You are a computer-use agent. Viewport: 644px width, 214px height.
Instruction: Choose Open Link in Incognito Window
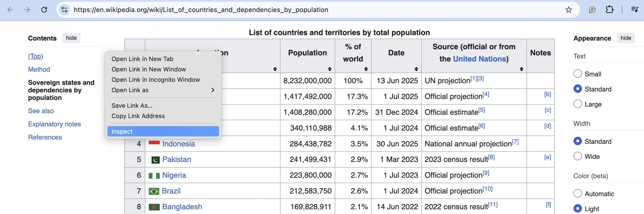[x=163, y=79]
